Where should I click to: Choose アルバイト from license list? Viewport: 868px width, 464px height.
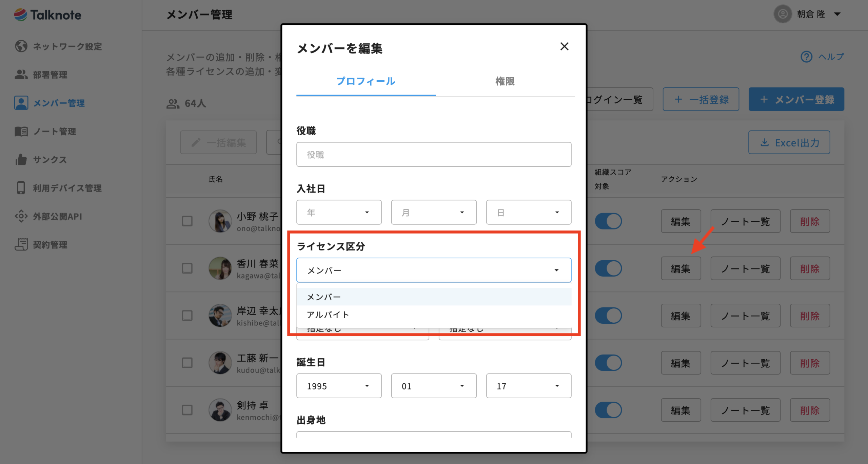(328, 315)
